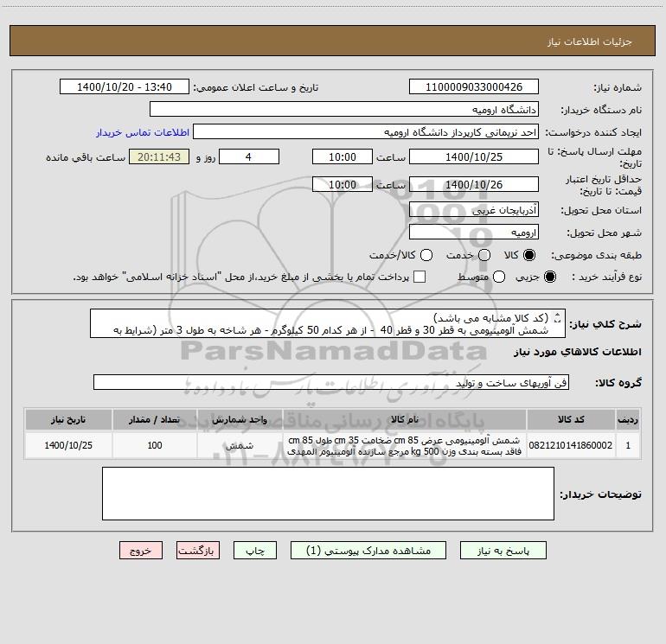
Task: Click the نام دستگاه خریدار field دانشگاه ارومیه
Action: point(344,110)
